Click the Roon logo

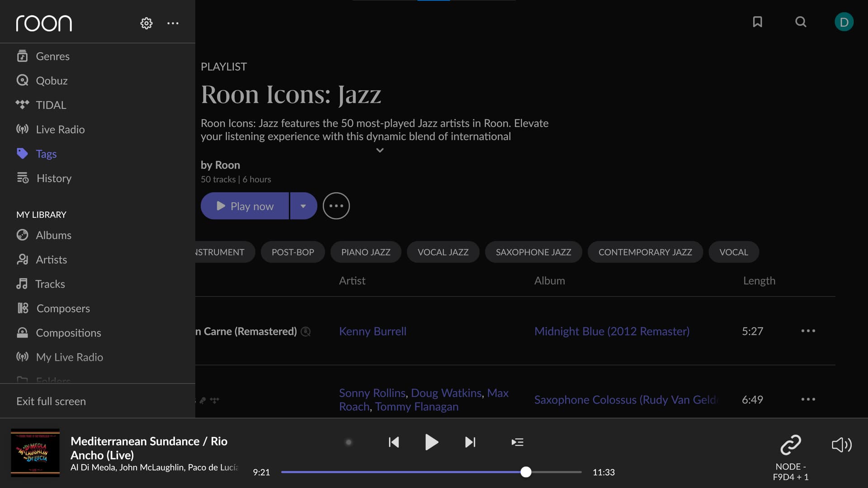click(x=44, y=23)
